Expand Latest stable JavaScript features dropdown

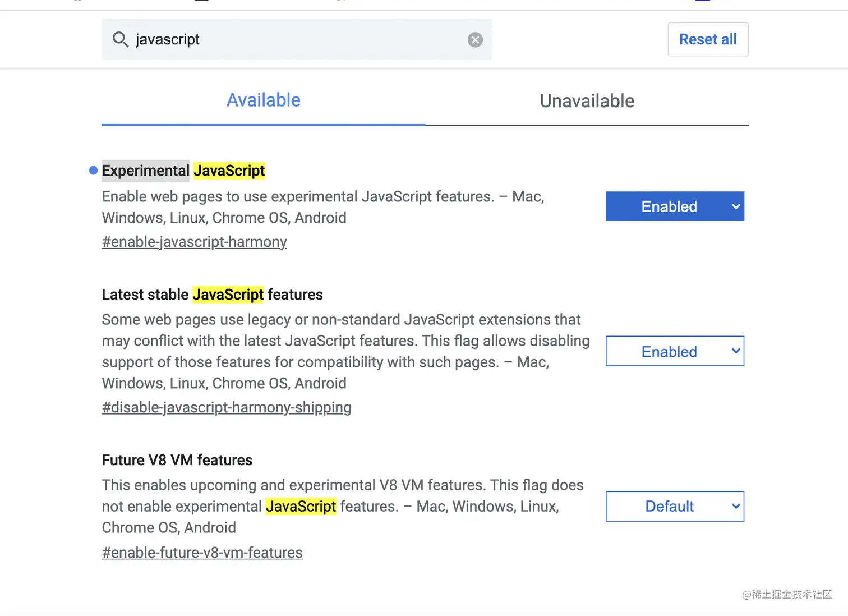[674, 351]
